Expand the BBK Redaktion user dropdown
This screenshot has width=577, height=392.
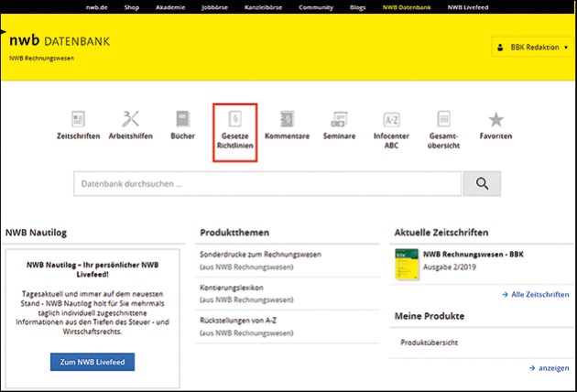[x=531, y=47]
